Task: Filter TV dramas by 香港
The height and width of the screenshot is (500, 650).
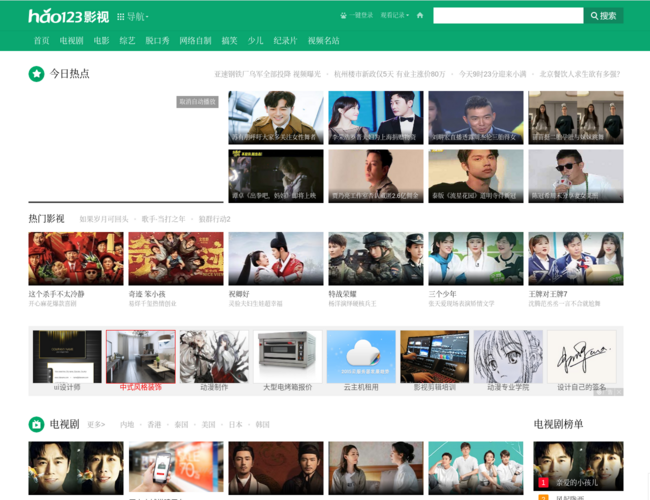Action: pyautogui.click(x=154, y=425)
